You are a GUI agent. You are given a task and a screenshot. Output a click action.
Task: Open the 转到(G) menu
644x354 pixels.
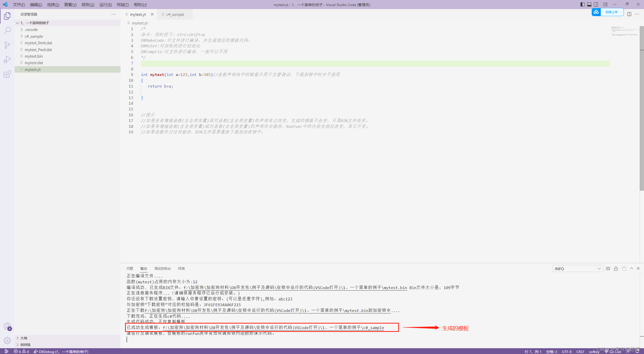point(88,5)
